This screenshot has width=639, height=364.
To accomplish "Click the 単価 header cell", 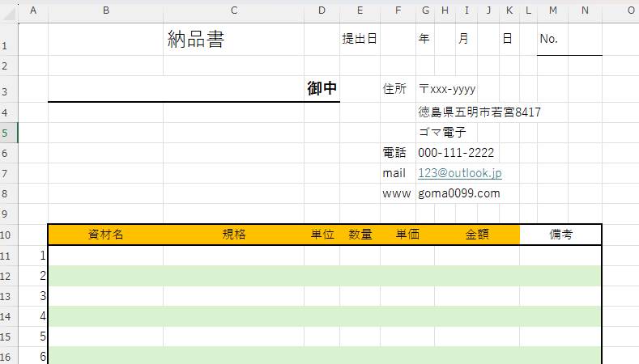I will 407,235.
